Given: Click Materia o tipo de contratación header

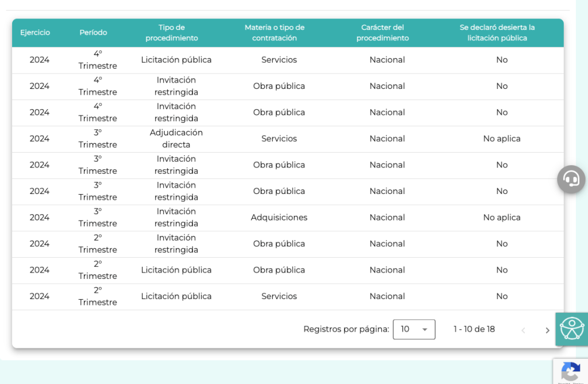Looking at the screenshot, I should click(x=274, y=33).
